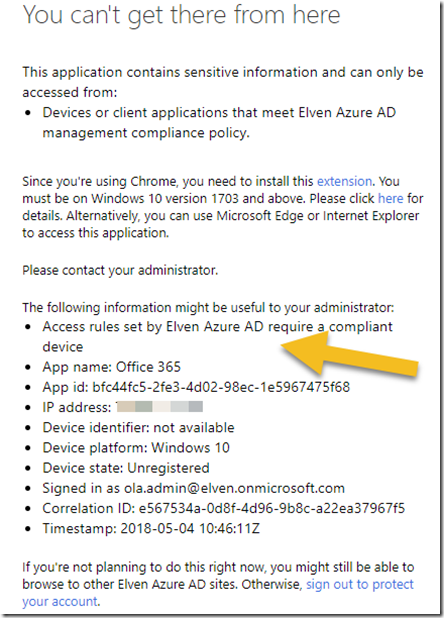
Task: Click the 'here' link for details
Action: [x=390, y=198]
